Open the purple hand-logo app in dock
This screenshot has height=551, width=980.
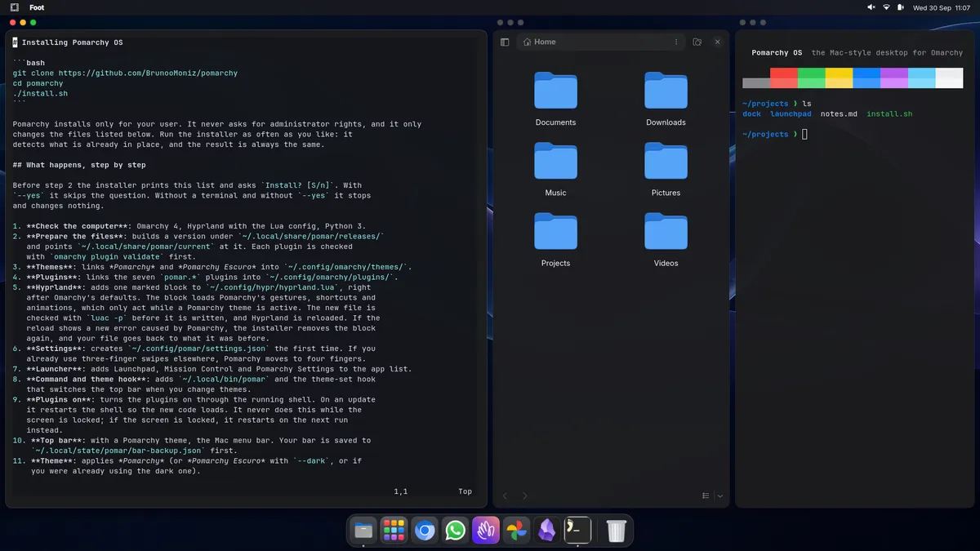click(486, 531)
